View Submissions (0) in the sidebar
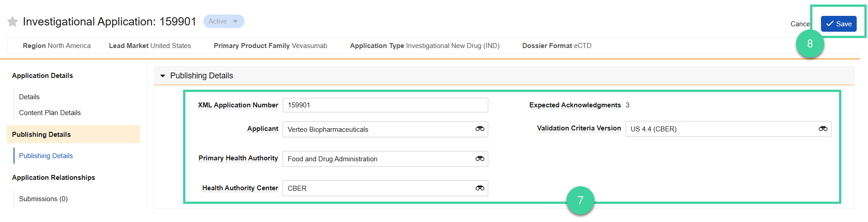Screen dimensions: 868x222 click(x=43, y=199)
